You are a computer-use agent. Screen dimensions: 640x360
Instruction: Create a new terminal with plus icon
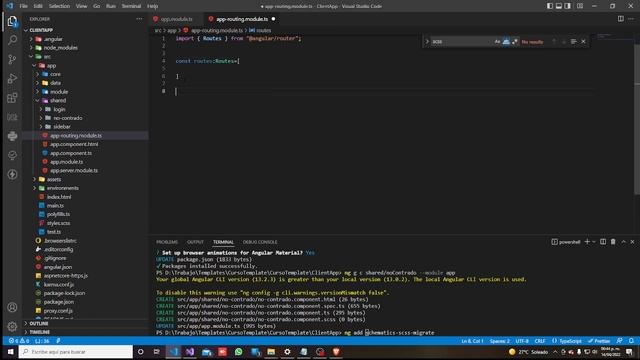point(587,242)
